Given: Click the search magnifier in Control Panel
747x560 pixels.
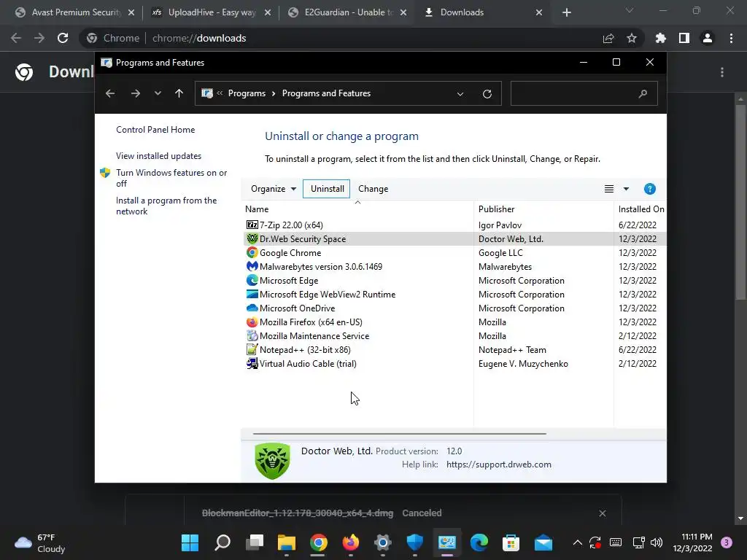Looking at the screenshot, I should coord(643,93).
